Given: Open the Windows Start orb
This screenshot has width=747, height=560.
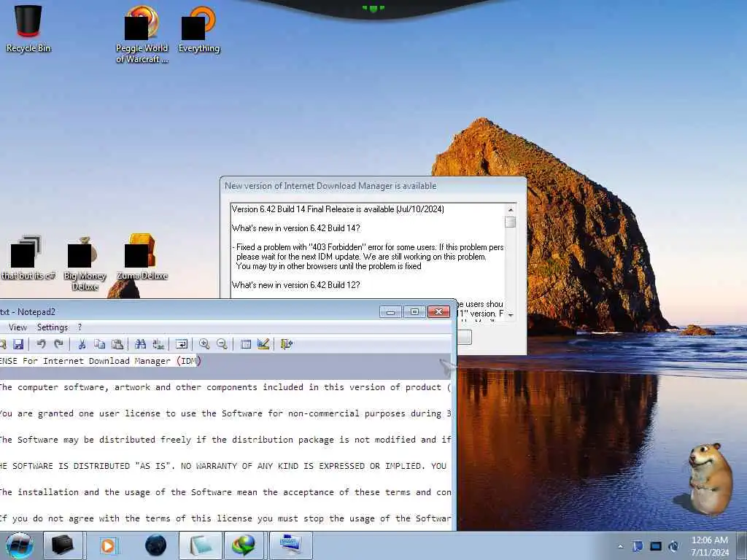Looking at the screenshot, I should pos(20,545).
